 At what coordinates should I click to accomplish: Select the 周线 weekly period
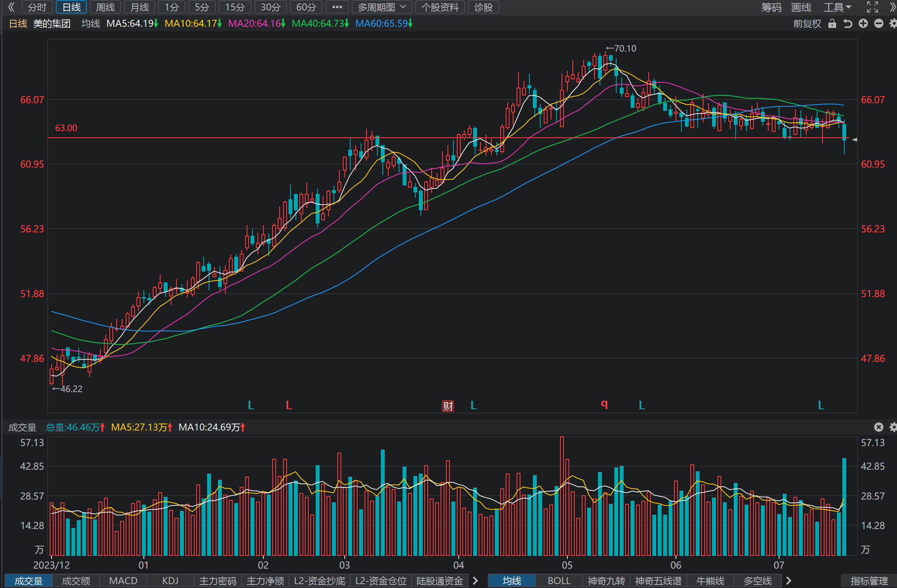pos(105,7)
